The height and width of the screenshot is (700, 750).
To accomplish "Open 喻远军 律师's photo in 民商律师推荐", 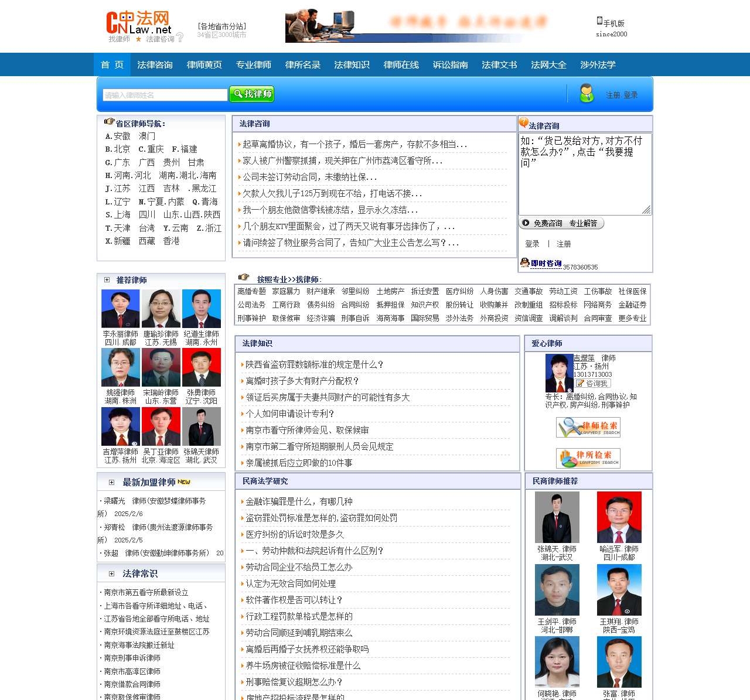I will pyautogui.click(x=619, y=517).
